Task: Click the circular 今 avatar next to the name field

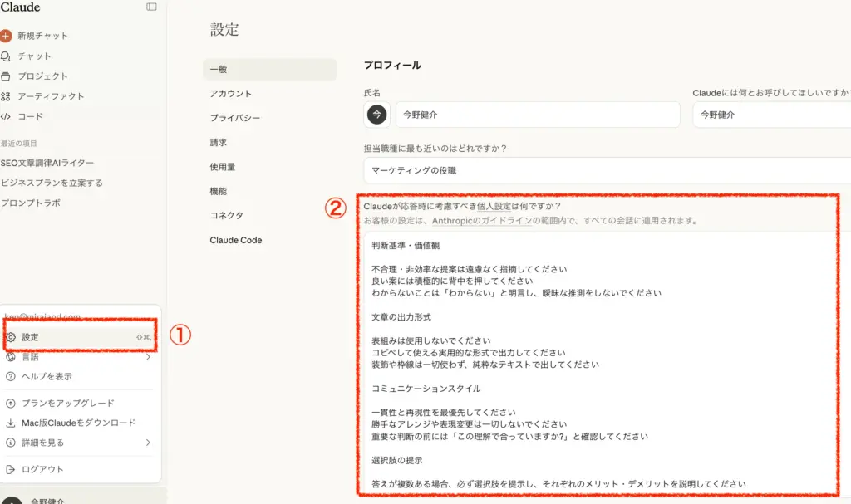Action: [376, 115]
